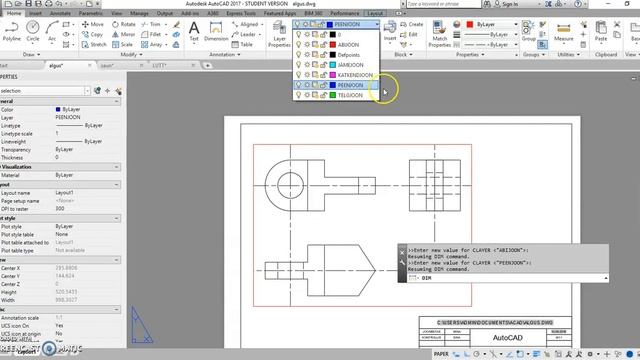This screenshot has width=640, height=360.
Task: Toggle on/off bulb for layer TELGJOON
Action: pos(298,95)
